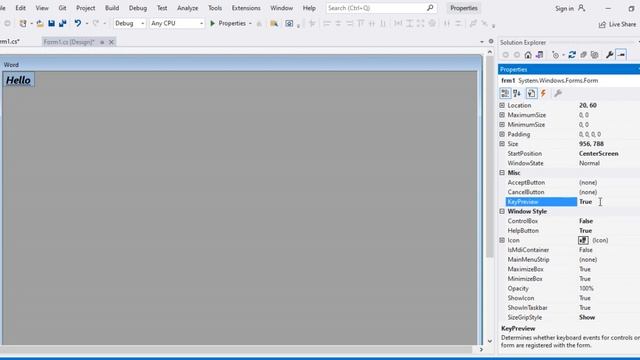Image resolution: width=640 pixels, height=360 pixels.
Task: Click the Sign in link
Action: point(564,8)
